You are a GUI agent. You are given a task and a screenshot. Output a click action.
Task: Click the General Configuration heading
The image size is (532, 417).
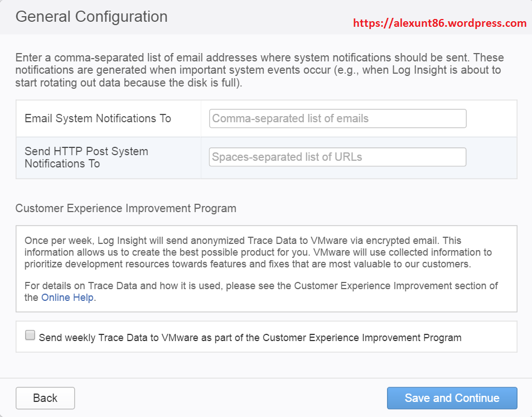[91, 17]
